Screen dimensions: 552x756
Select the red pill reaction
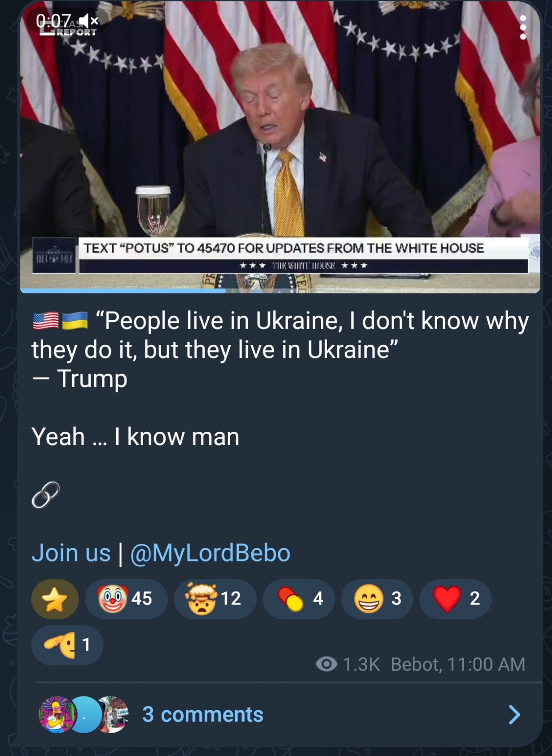pos(298,598)
